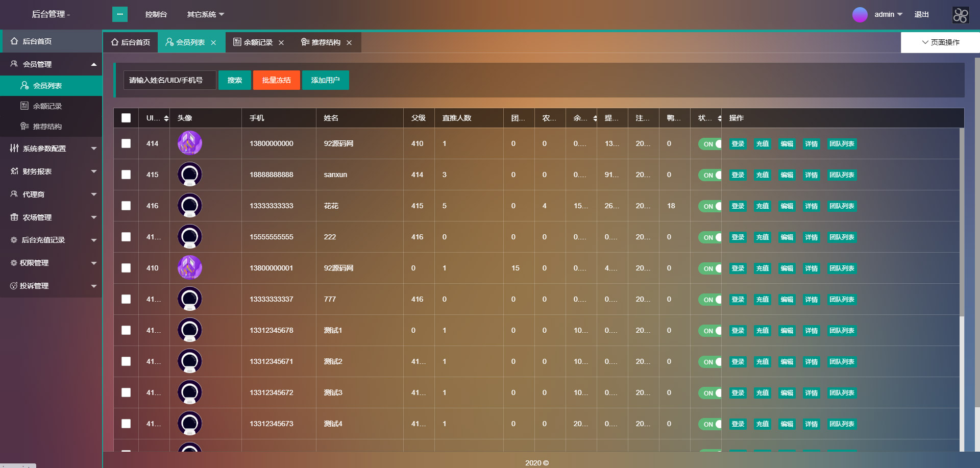Click the 财务报表 icon

[x=14, y=171]
